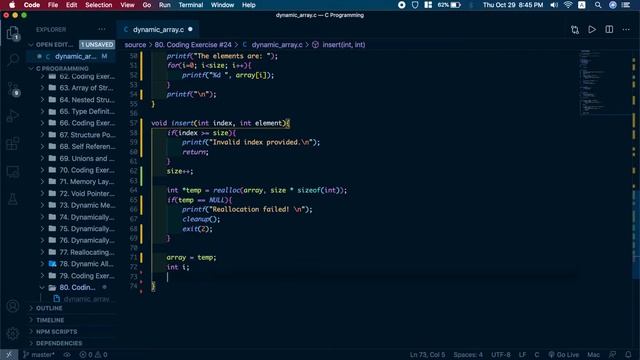Select the dynamic_array.c editor tab
This screenshot has height=360, width=640.
[x=158, y=29]
